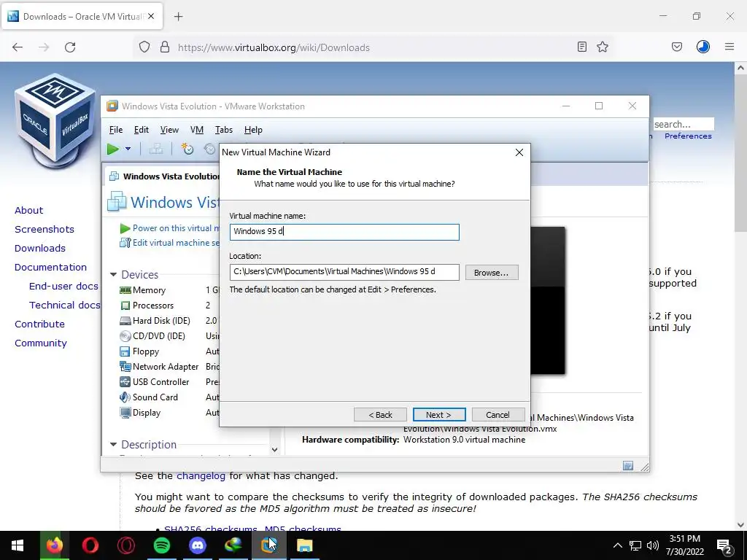Viewport: 747px width, 560px height.
Task: Open About link in VirtualBox sidebar
Action: point(28,210)
